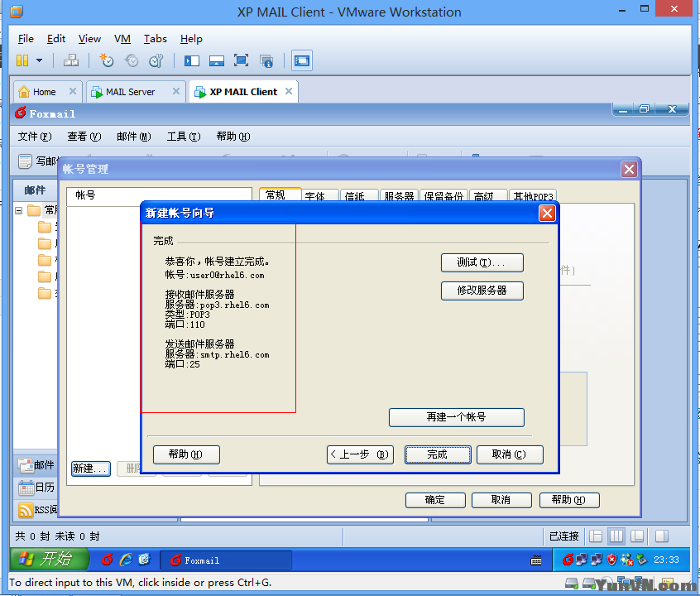Image resolution: width=700 pixels, height=596 pixels.
Task: Click the revert to snapshot icon
Action: (x=132, y=60)
